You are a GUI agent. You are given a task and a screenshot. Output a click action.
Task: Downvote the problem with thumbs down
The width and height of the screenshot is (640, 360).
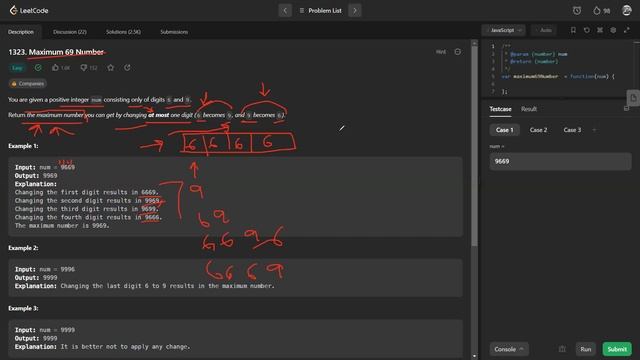(x=89, y=68)
